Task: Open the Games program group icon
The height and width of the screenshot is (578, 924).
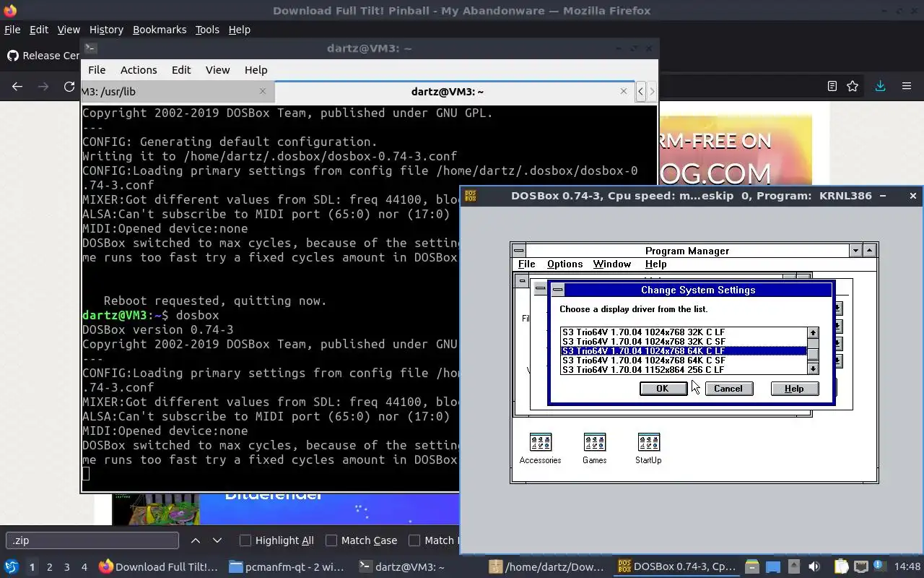Action: click(x=594, y=442)
